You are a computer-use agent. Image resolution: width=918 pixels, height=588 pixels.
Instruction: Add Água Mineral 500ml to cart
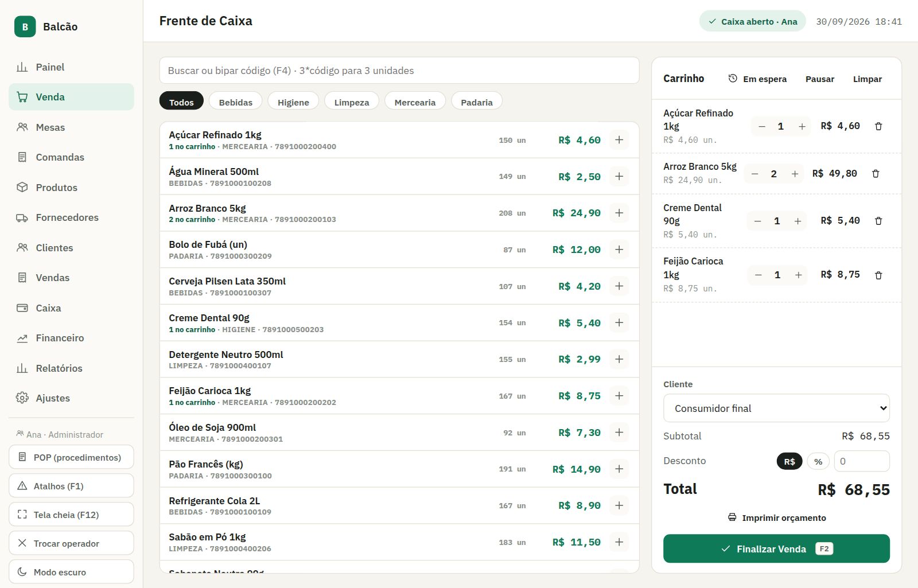coord(619,176)
